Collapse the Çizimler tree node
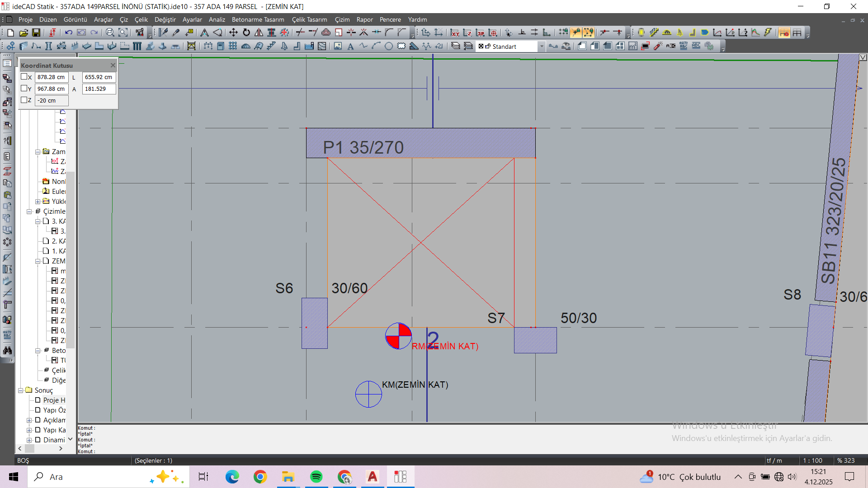The width and height of the screenshot is (868, 488). coord(29,211)
